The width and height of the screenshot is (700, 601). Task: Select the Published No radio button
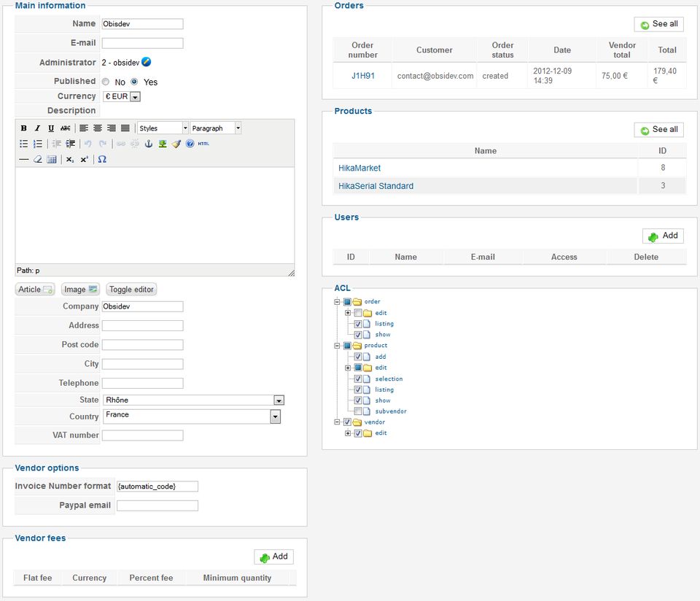tap(105, 82)
